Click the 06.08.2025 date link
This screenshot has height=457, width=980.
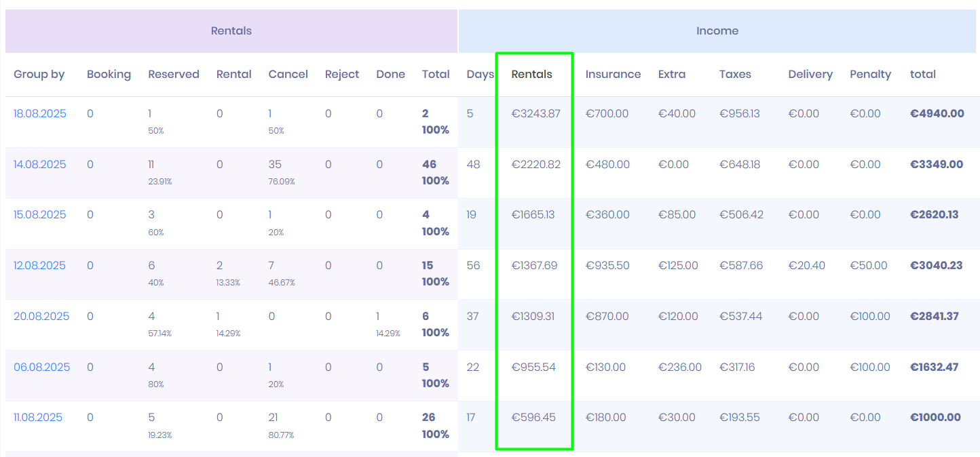pyautogui.click(x=42, y=367)
